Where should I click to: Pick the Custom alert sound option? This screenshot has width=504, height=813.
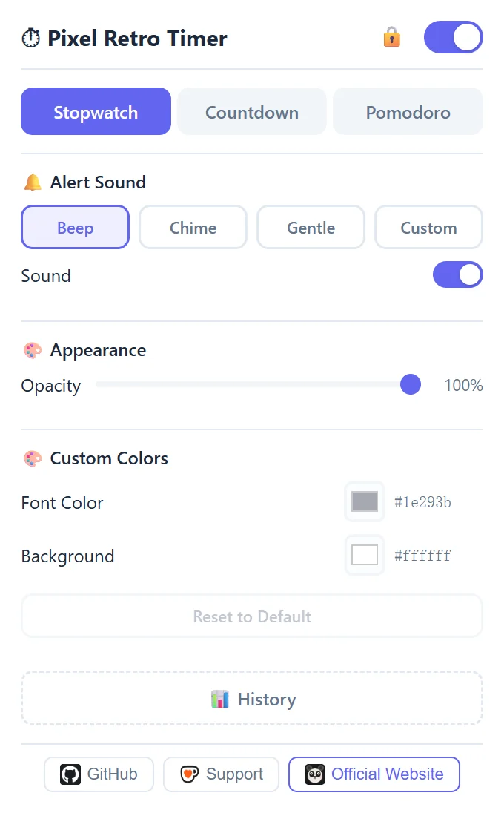pyautogui.click(x=429, y=228)
